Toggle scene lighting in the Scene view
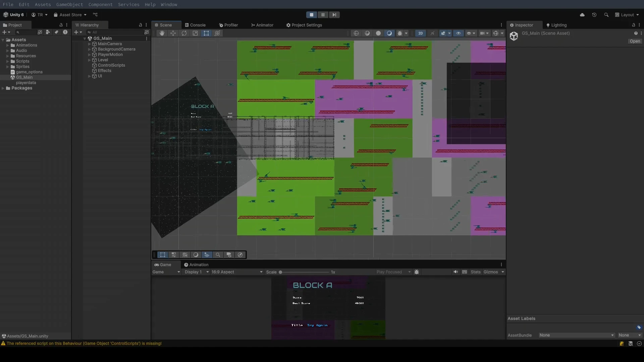Image resolution: width=644 pixels, height=362 pixels. click(x=390, y=33)
